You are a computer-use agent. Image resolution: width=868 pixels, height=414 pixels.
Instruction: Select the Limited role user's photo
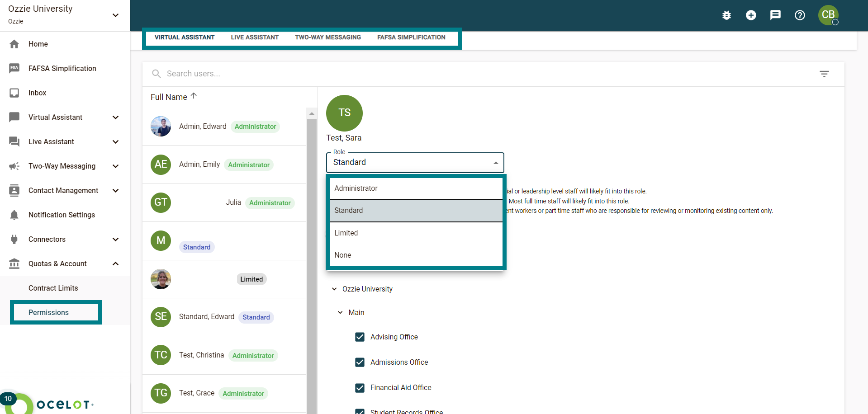click(x=161, y=279)
